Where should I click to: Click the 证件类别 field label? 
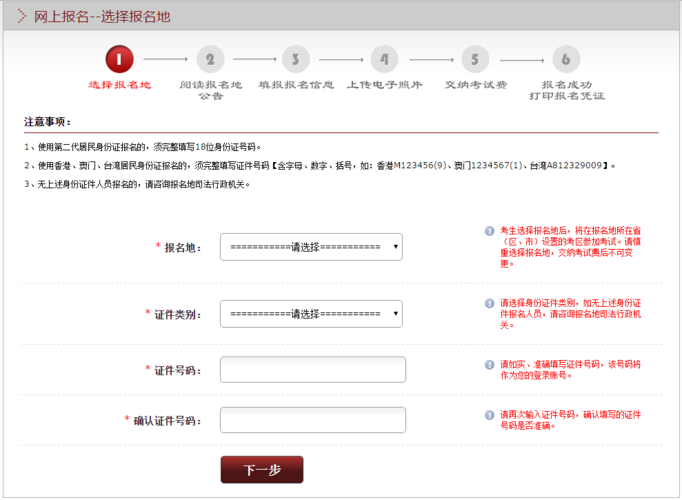click(177, 314)
